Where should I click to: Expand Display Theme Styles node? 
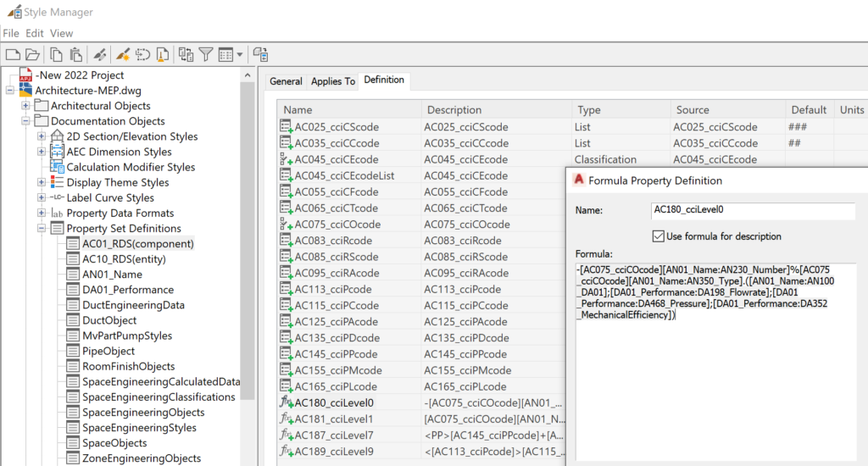pyautogui.click(x=42, y=182)
